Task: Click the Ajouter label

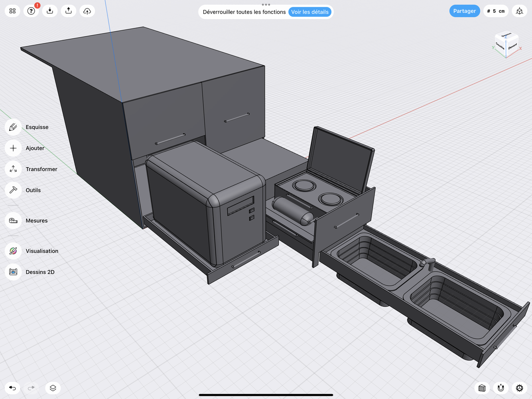Action: (x=35, y=148)
